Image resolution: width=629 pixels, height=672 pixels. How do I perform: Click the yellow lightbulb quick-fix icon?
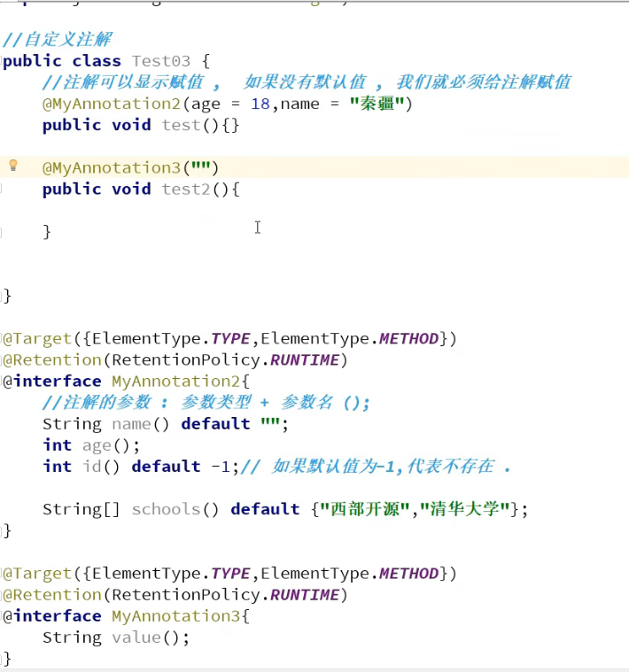tap(13, 166)
